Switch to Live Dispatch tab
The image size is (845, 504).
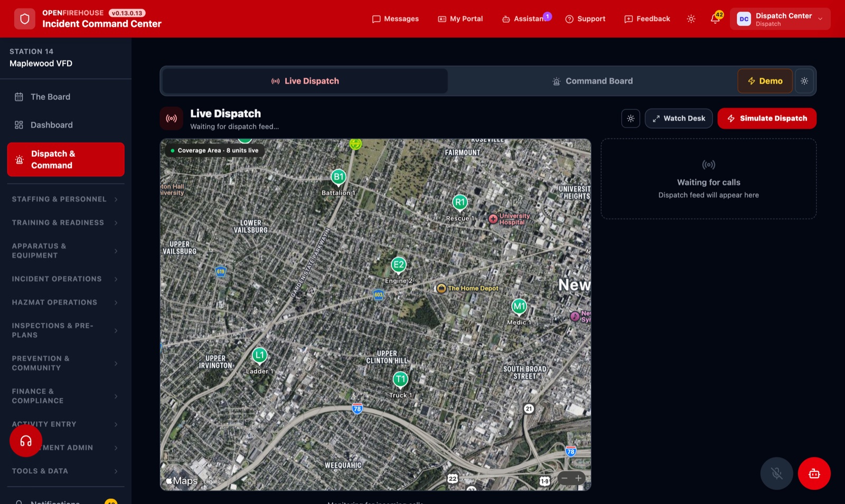point(305,81)
